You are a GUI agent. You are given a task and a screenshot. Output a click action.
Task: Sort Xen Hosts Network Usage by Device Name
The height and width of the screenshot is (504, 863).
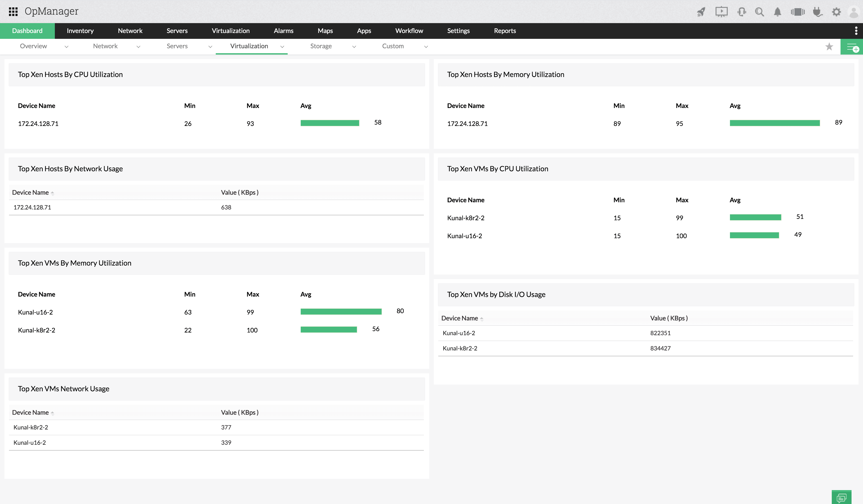pos(31,192)
